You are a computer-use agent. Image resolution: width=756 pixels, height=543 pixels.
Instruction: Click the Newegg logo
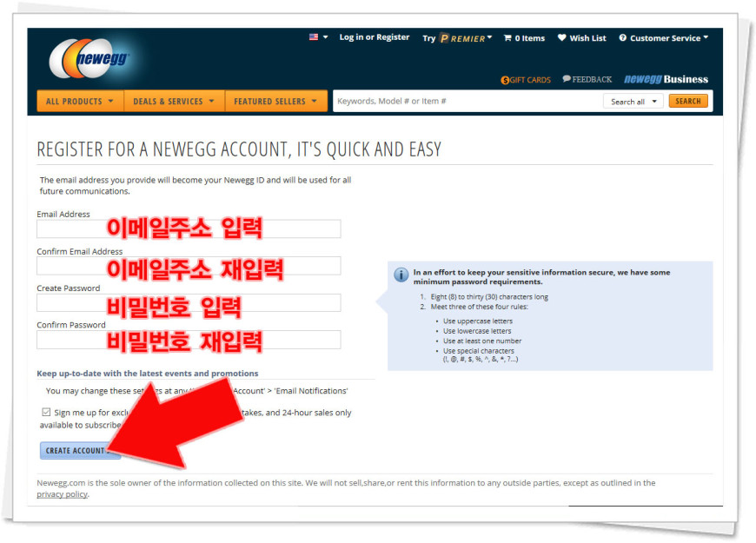click(90, 58)
